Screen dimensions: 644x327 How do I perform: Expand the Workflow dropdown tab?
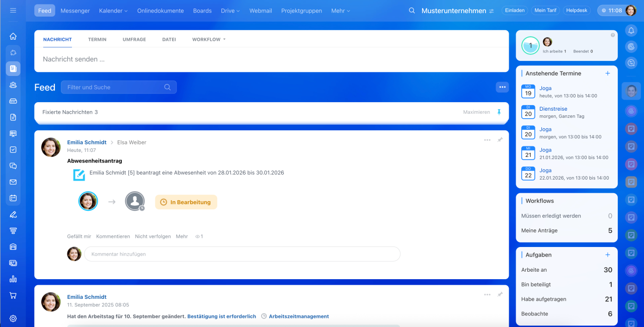coord(209,39)
